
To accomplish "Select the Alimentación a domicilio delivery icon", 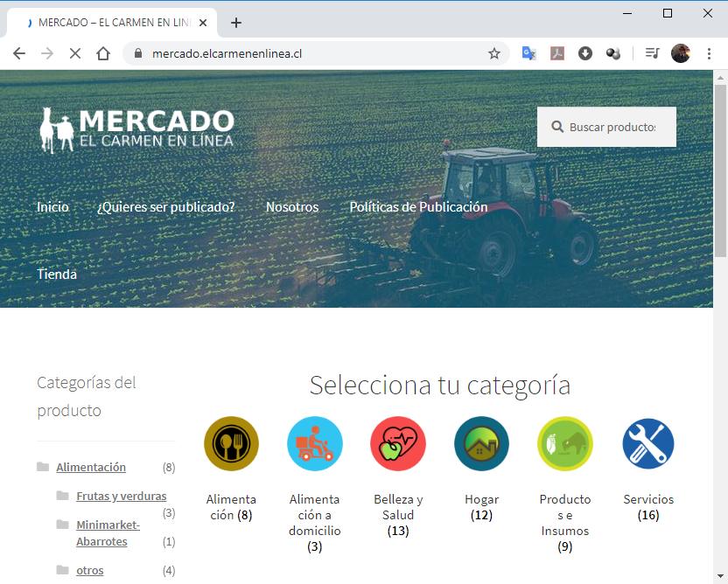I will click(x=314, y=443).
